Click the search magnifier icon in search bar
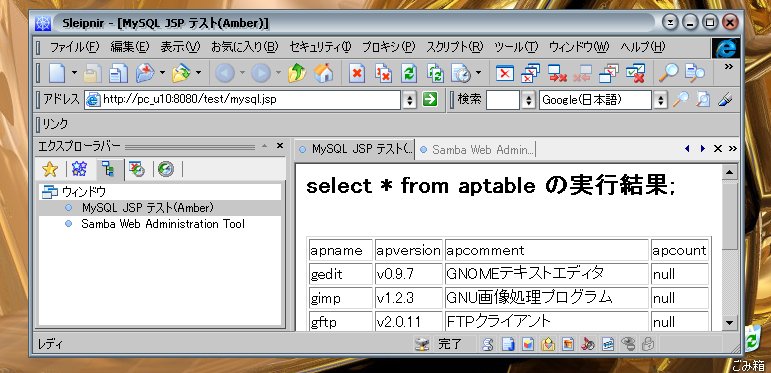Viewport: 771px width, 373px height. point(681,100)
